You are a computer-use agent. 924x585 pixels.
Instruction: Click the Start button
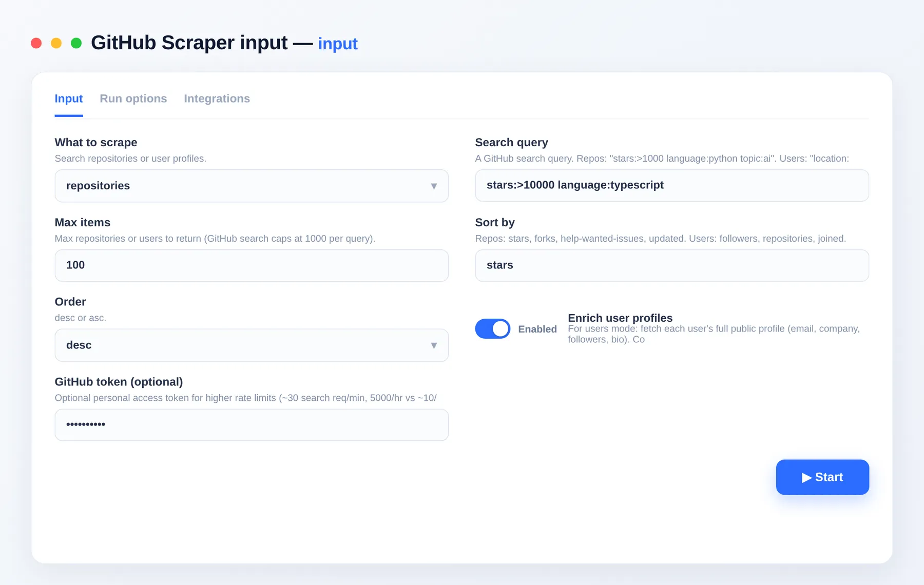(x=822, y=477)
